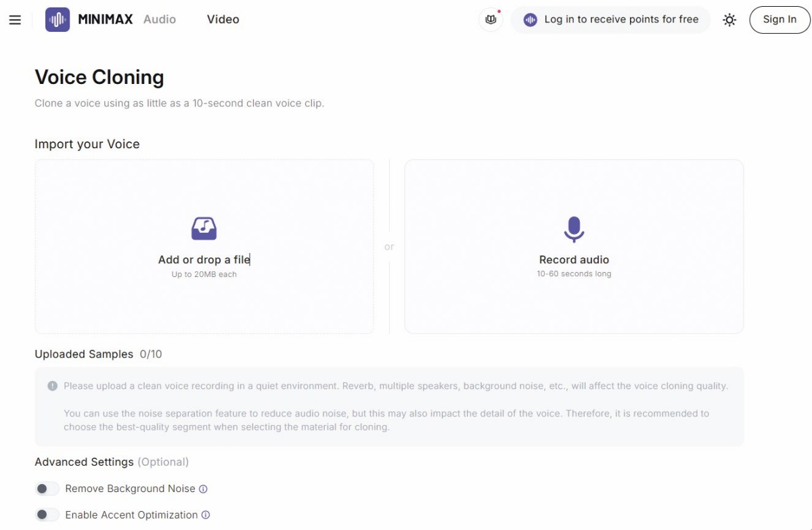This screenshot has width=812, height=530.
Task: Click the purple MiniMax waveform logo
Action: coord(58,20)
